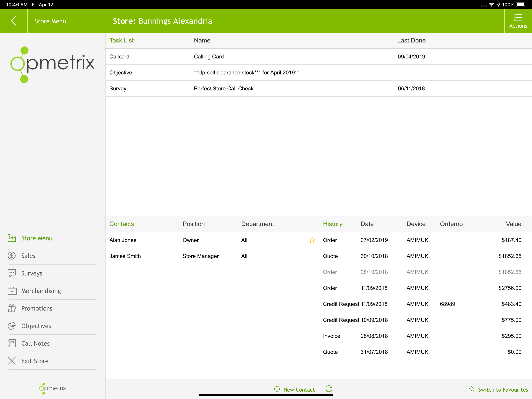Image resolution: width=532 pixels, height=399 pixels.
Task: Click the New Contact button
Action: click(x=294, y=389)
